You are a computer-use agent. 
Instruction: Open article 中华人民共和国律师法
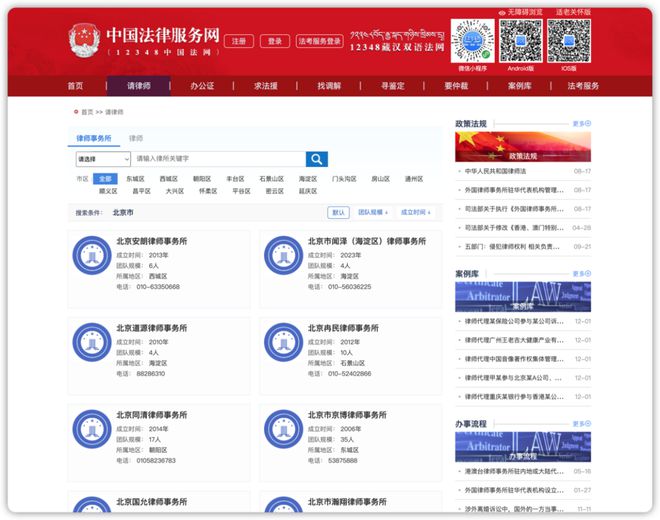click(495, 171)
